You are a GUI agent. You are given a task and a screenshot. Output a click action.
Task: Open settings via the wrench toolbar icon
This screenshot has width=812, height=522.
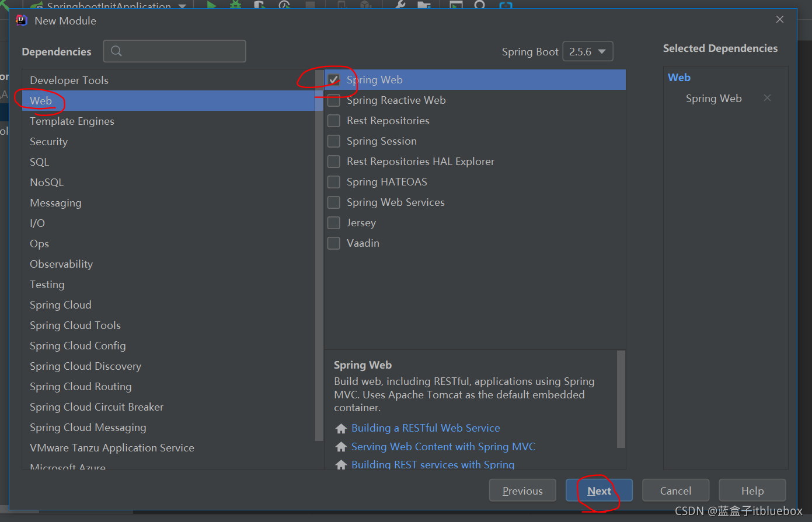click(400, 5)
